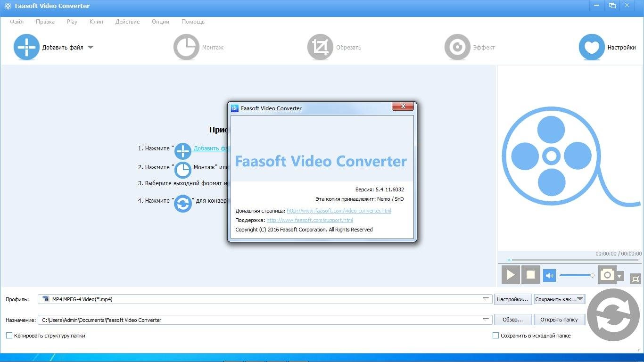Open the Эффект effect tool icon
This screenshot has width=644, height=362.
tap(457, 47)
